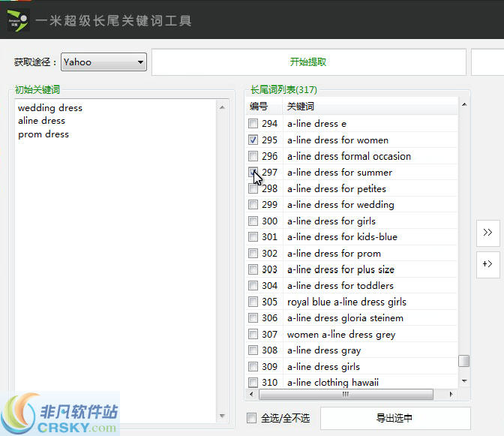This screenshot has width=504, height=436.
Task: Toggle the 全选/全不选 select all checkbox
Action: click(252, 418)
